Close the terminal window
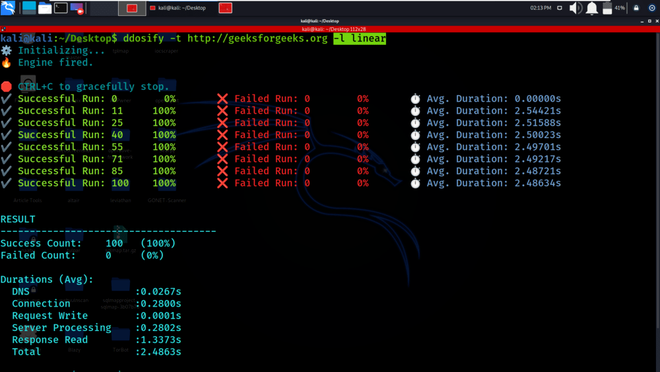This screenshot has height=372, width=660. tap(657, 21)
